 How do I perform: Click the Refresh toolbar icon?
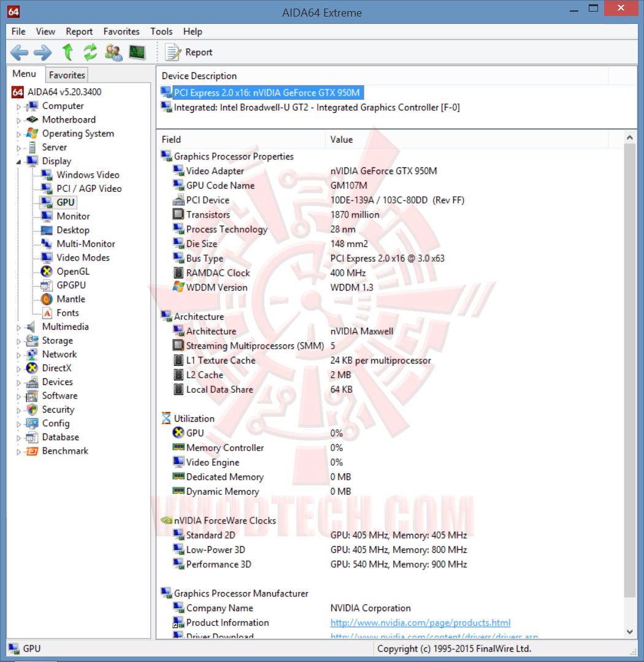coord(90,52)
